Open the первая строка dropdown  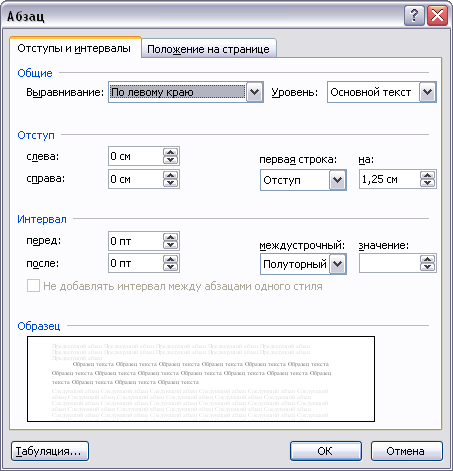point(338,180)
